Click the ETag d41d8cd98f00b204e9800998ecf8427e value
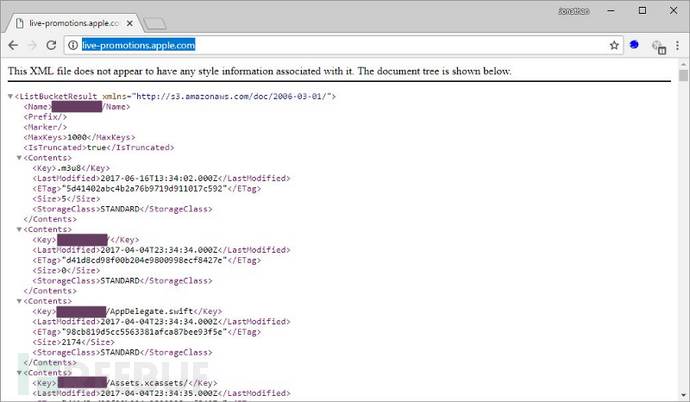 144,260
